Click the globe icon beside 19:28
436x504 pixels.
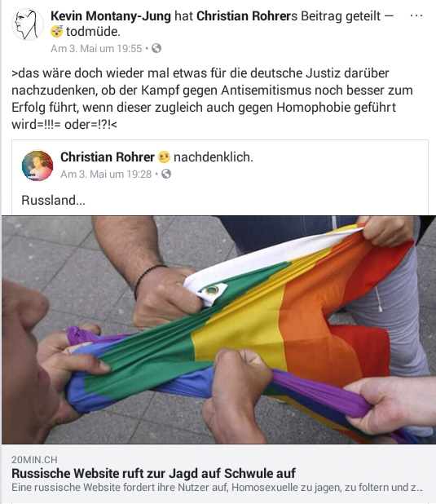coord(166,174)
